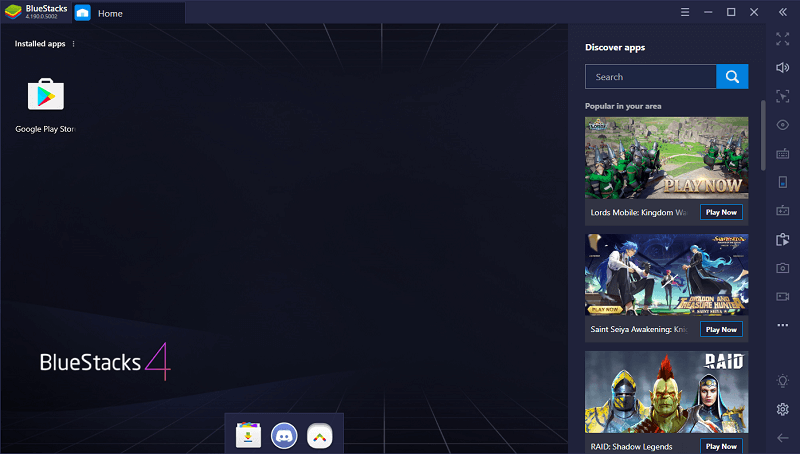Open the Saint Seiya Awakening banner image

tap(666, 275)
